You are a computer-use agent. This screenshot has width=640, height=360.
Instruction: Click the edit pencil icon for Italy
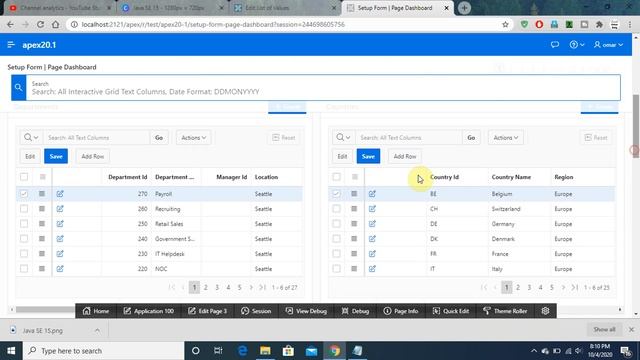[x=372, y=269]
